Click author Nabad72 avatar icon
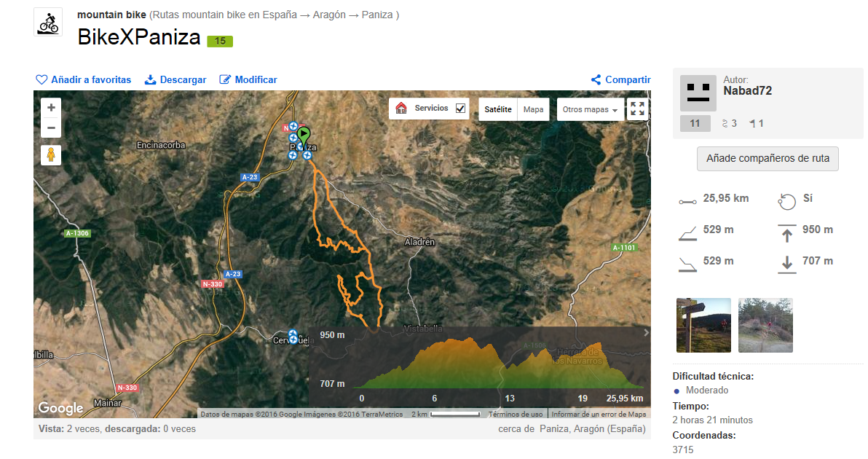Screen dimensions: 868x459 pos(698,93)
